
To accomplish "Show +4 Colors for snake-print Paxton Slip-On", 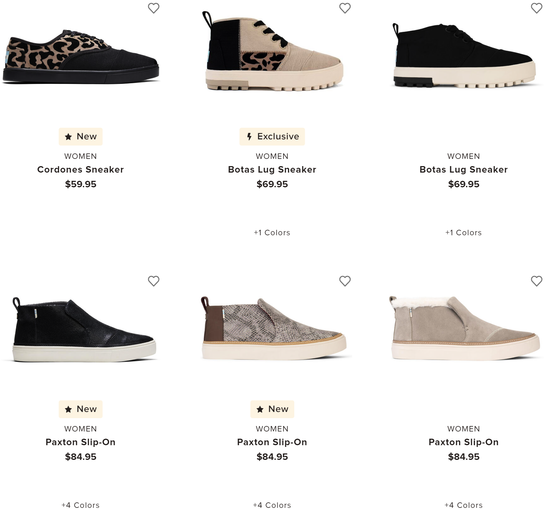I will coord(272,505).
